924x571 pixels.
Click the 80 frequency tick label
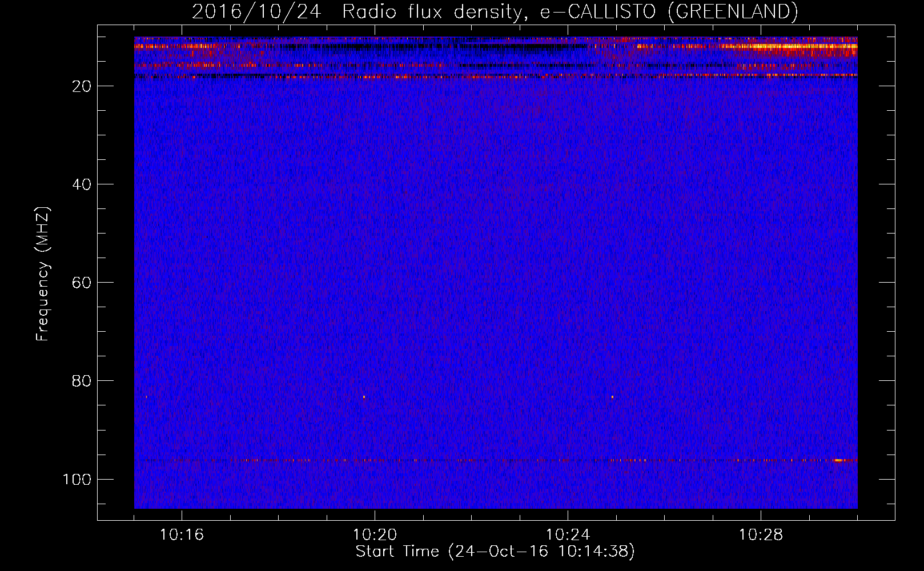click(82, 381)
